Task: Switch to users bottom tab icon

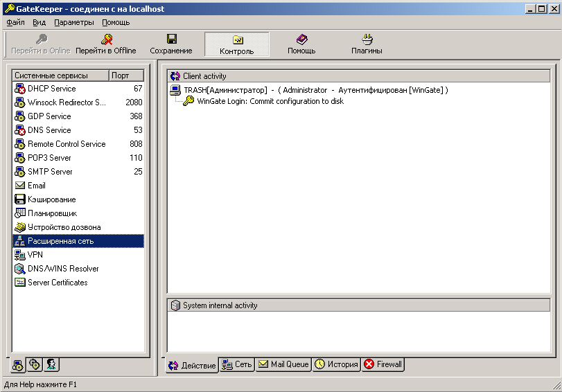Action: click(51, 364)
